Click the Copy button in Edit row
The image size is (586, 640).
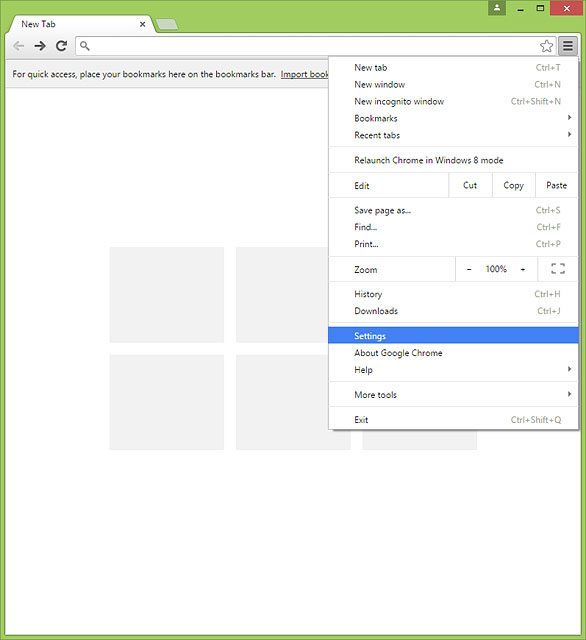coord(513,185)
